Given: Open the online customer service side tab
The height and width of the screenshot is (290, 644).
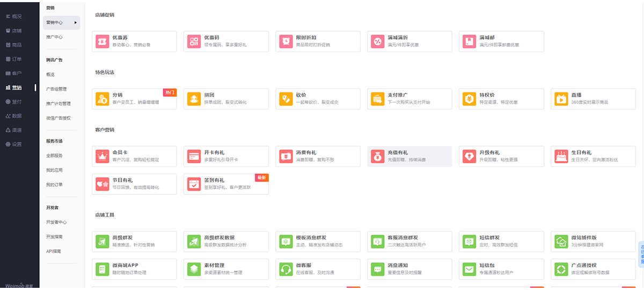Looking at the screenshot, I should (x=641, y=255).
